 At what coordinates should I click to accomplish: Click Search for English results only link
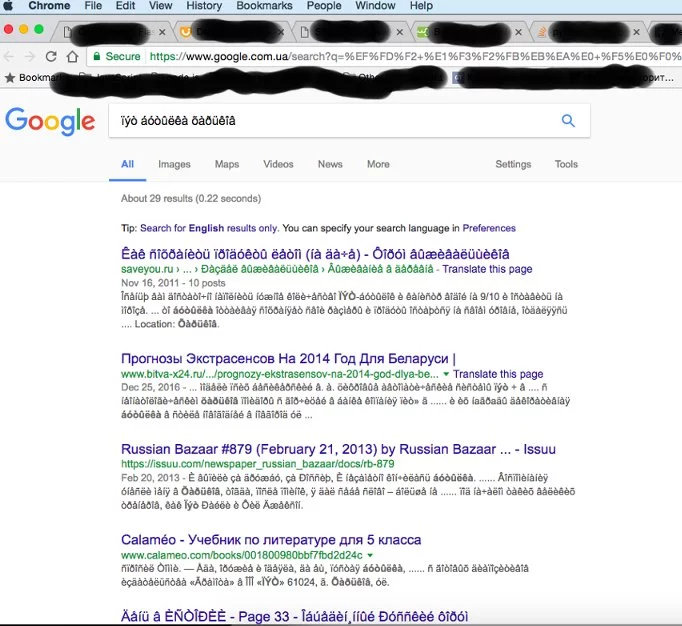[x=209, y=228]
